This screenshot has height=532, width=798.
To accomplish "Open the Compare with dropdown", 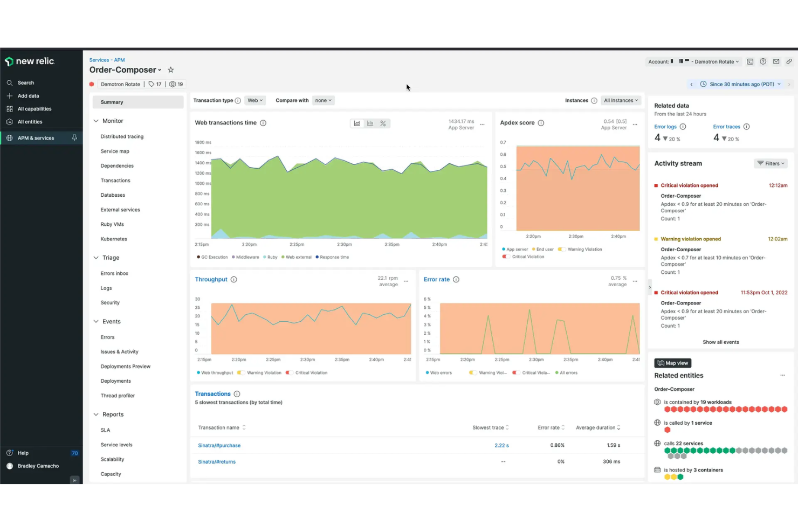I will 322,100.
